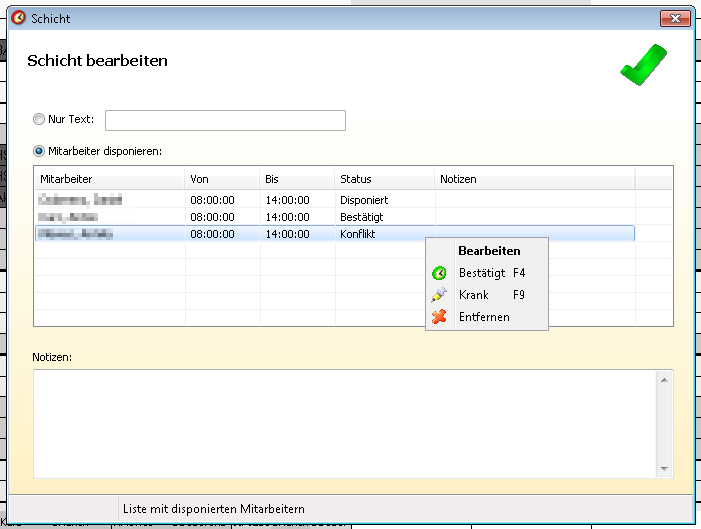Click the blurred employee name in the Konflikt row
701x529 pixels.
(75, 234)
